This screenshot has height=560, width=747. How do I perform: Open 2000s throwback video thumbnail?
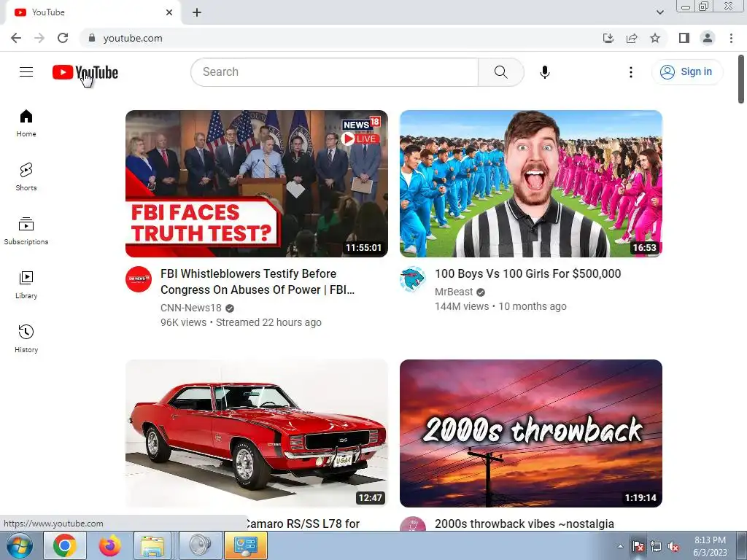tap(531, 433)
